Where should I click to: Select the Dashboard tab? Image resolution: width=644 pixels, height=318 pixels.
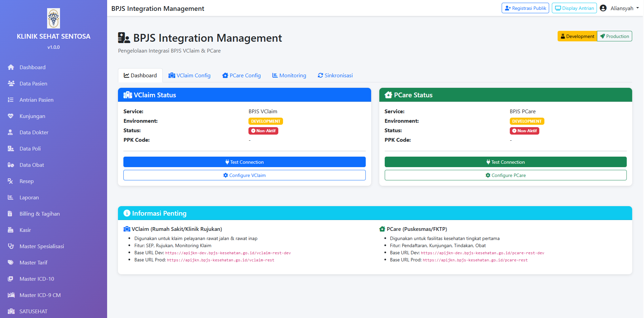pos(140,75)
